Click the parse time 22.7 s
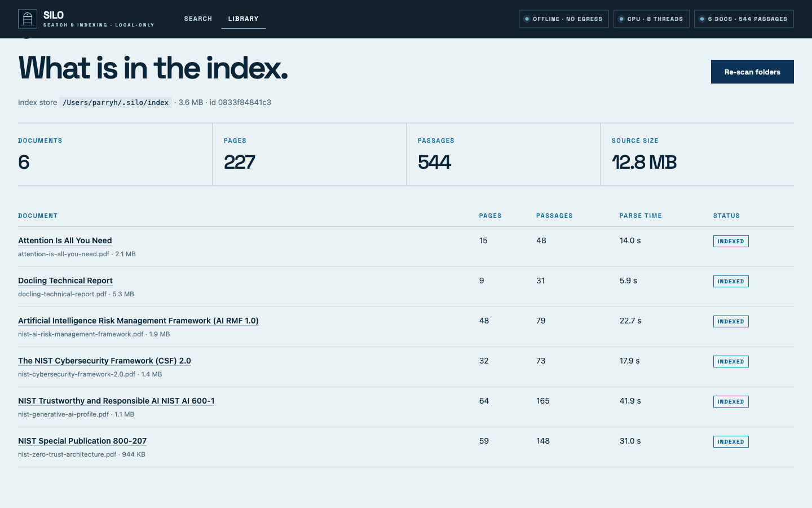812x508 pixels. [x=630, y=321]
